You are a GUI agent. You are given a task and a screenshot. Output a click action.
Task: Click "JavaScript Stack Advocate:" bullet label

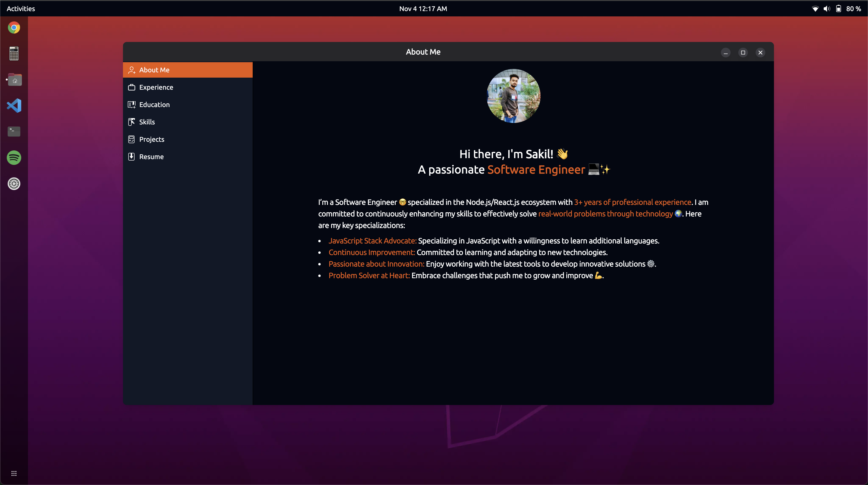tap(373, 241)
